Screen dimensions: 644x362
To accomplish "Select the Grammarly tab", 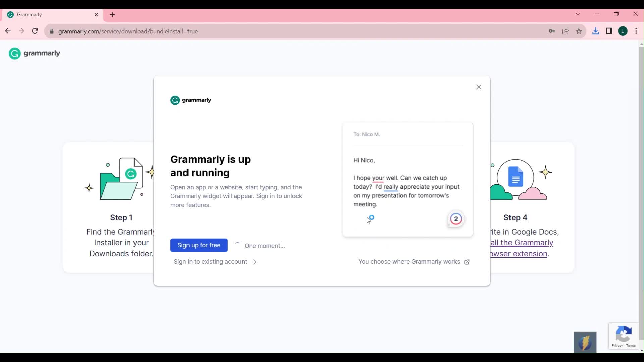I will (x=52, y=15).
